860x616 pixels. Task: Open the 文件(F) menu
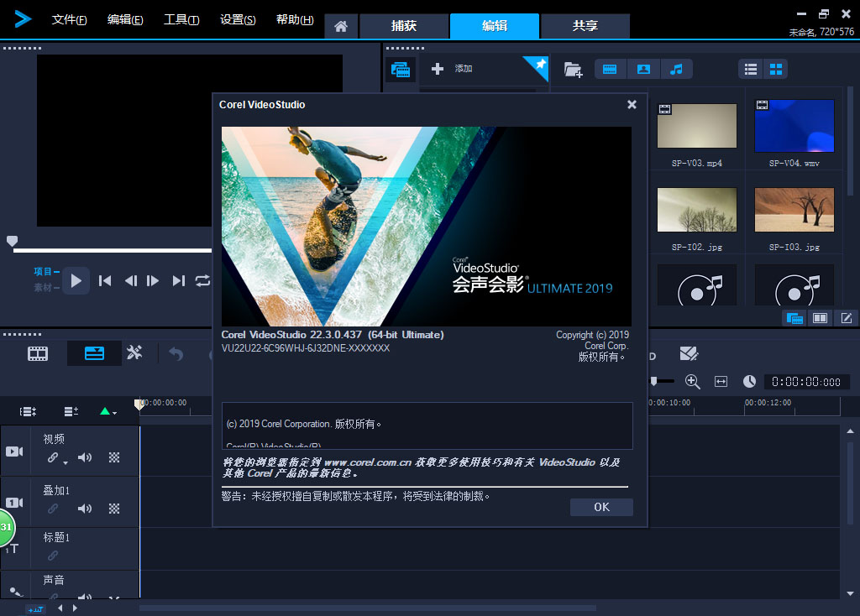tap(69, 20)
